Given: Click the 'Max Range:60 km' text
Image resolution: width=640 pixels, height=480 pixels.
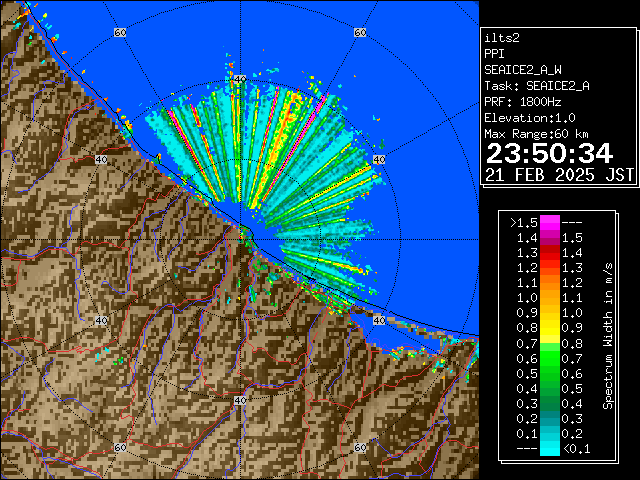Looking at the screenshot, I should tap(536, 134).
